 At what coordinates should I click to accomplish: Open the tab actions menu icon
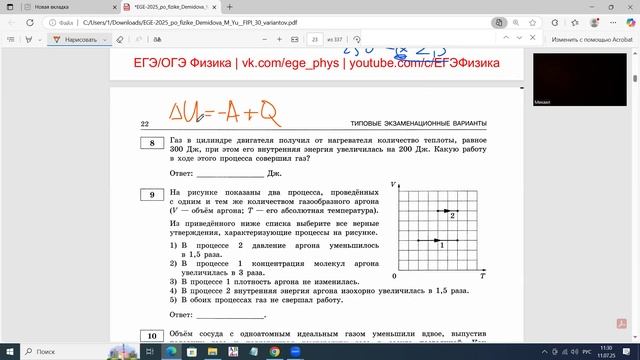pos(10,7)
